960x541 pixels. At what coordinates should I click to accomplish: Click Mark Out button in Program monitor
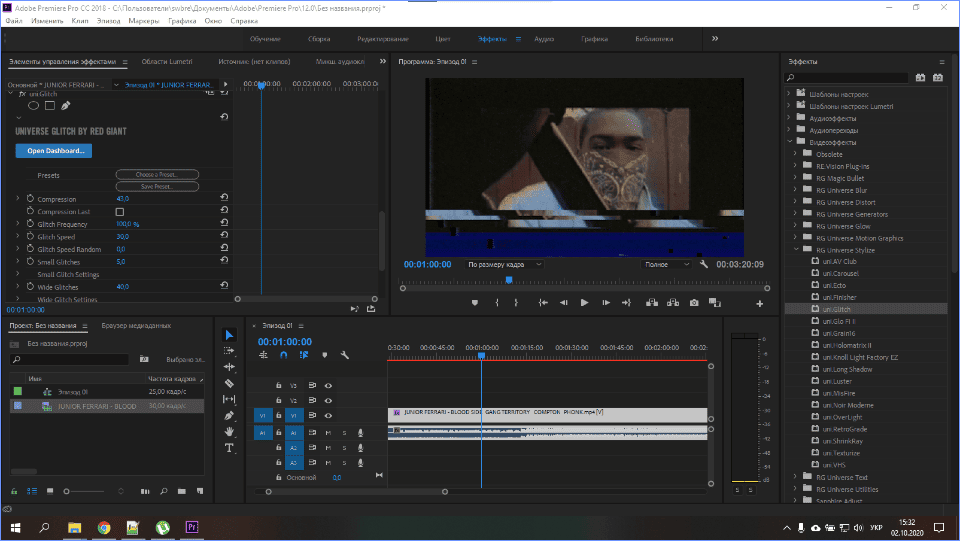tap(516, 302)
